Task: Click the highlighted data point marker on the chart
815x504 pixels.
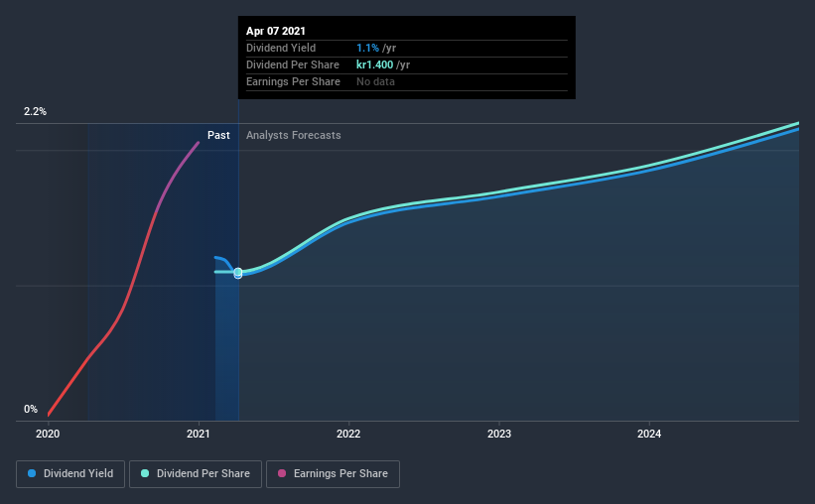Action: click(x=238, y=273)
